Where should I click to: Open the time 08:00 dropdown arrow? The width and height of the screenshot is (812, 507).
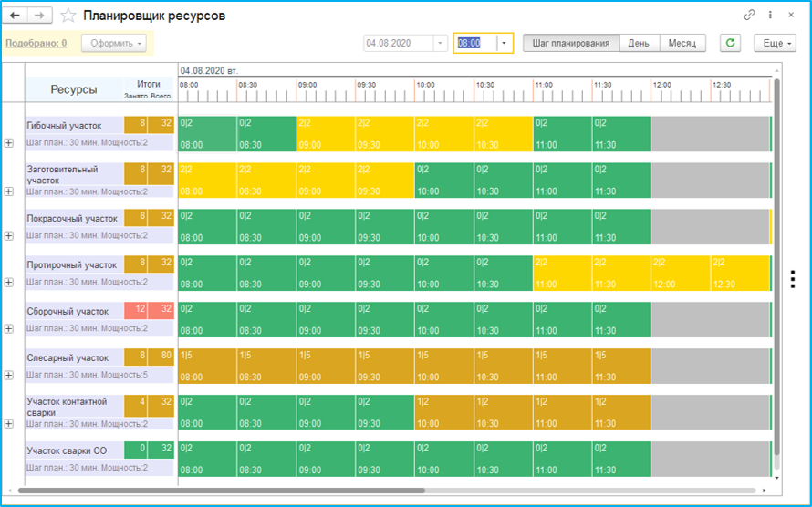click(505, 43)
